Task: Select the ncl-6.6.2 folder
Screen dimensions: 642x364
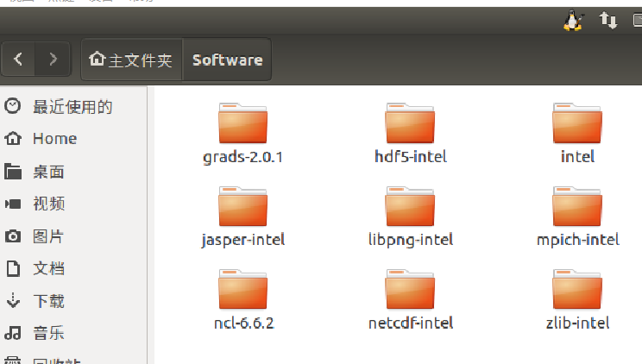Action: click(x=242, y=291)
